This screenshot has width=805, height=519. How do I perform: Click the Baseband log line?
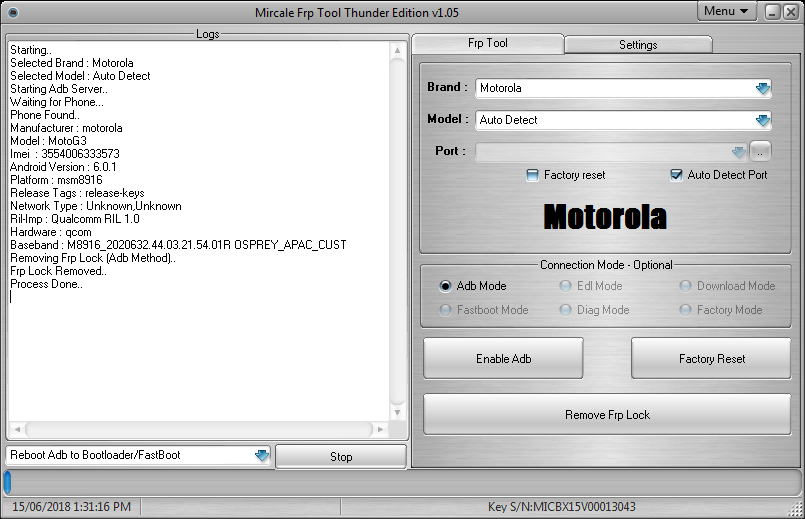[178, 245]
